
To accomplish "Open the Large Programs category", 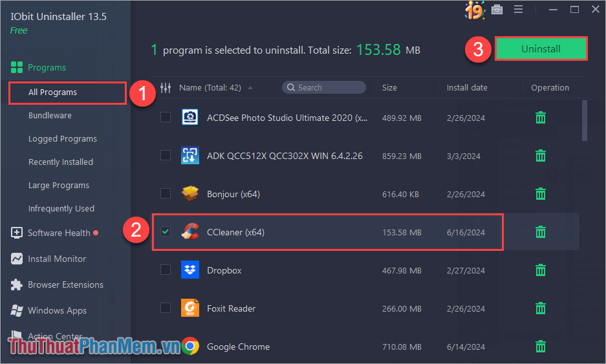I will point(59,186).
